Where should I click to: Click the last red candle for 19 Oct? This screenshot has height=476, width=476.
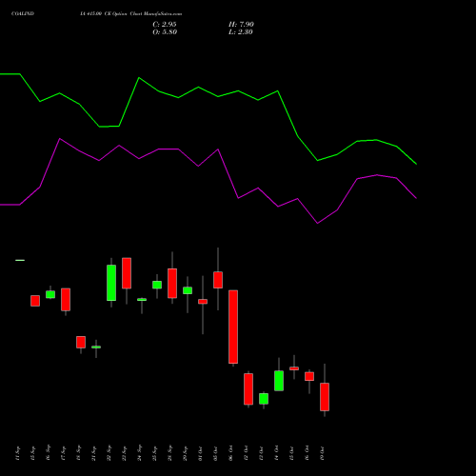pos(325,397)
